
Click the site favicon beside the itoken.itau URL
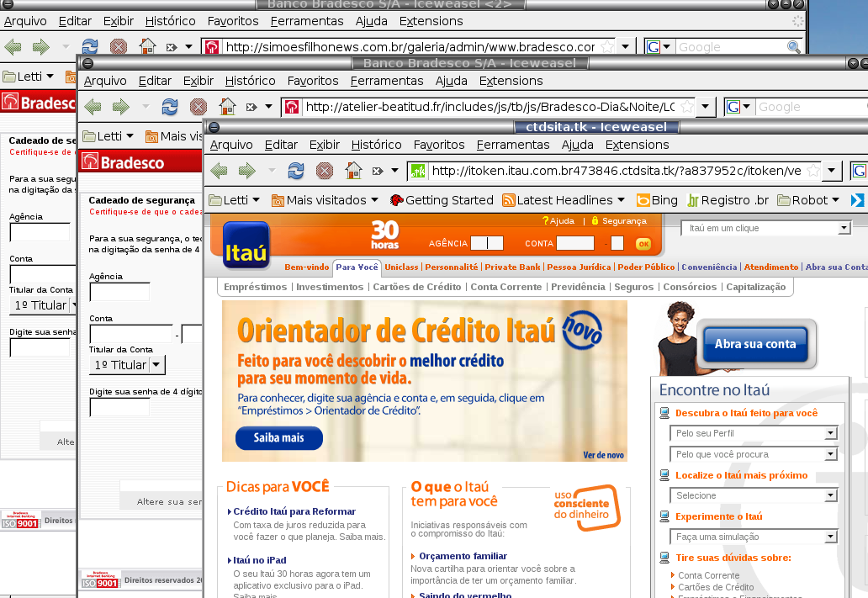[418, 171]
